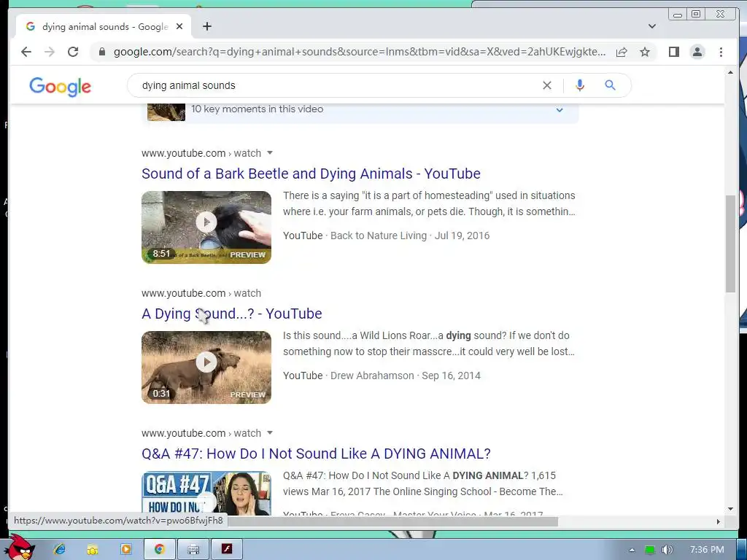Open the side panel icon
This screenshot has width=747, height=560.
(673, 52)
